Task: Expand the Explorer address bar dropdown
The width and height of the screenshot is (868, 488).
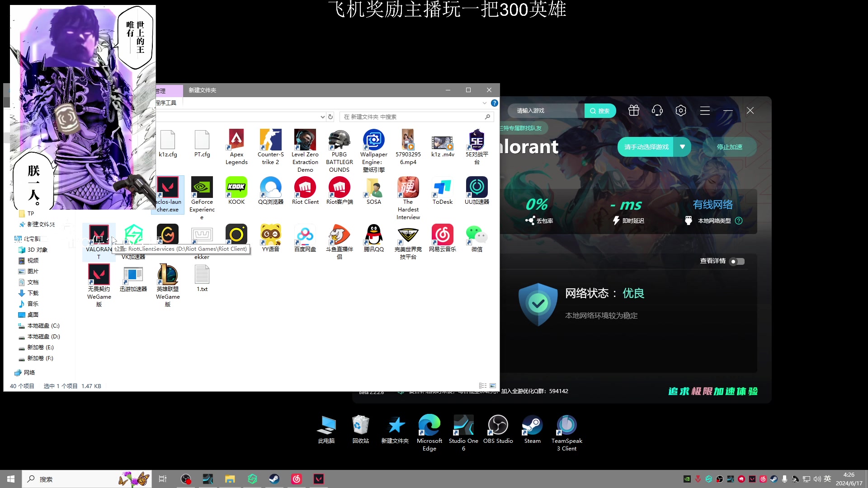Action: point(322,117)
